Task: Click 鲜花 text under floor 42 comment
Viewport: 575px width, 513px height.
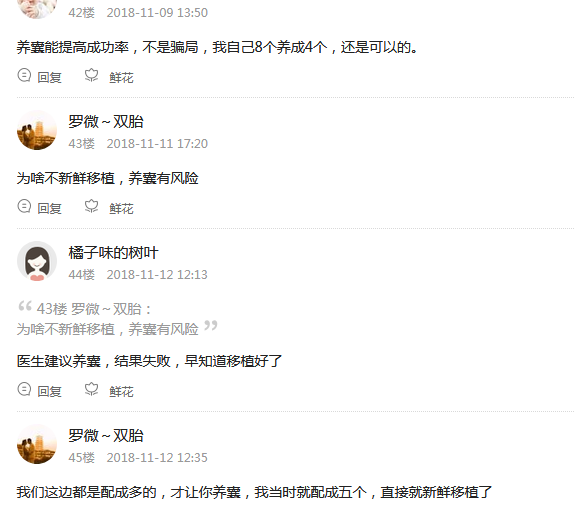Action: pyautogui.click(x=121, y=77)
